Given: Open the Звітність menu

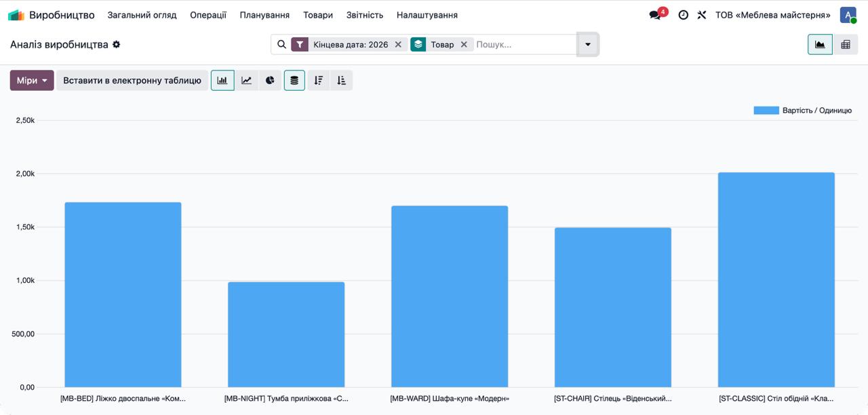Looking at the screenshot, I should (365, 15).
